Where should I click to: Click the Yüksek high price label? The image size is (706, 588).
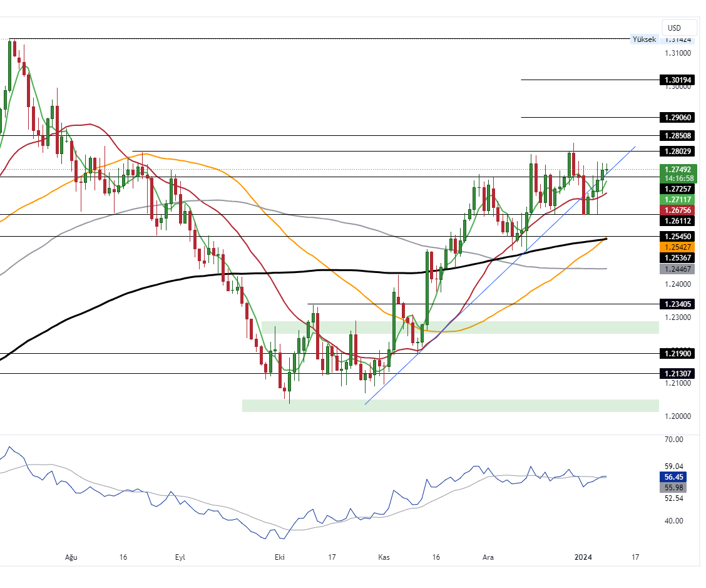(644, 39)
